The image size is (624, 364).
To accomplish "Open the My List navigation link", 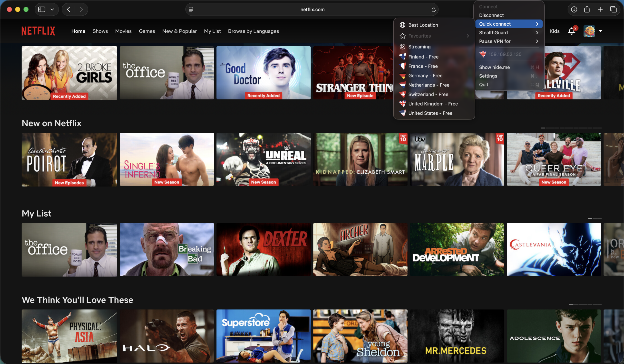I will (212, 31).
